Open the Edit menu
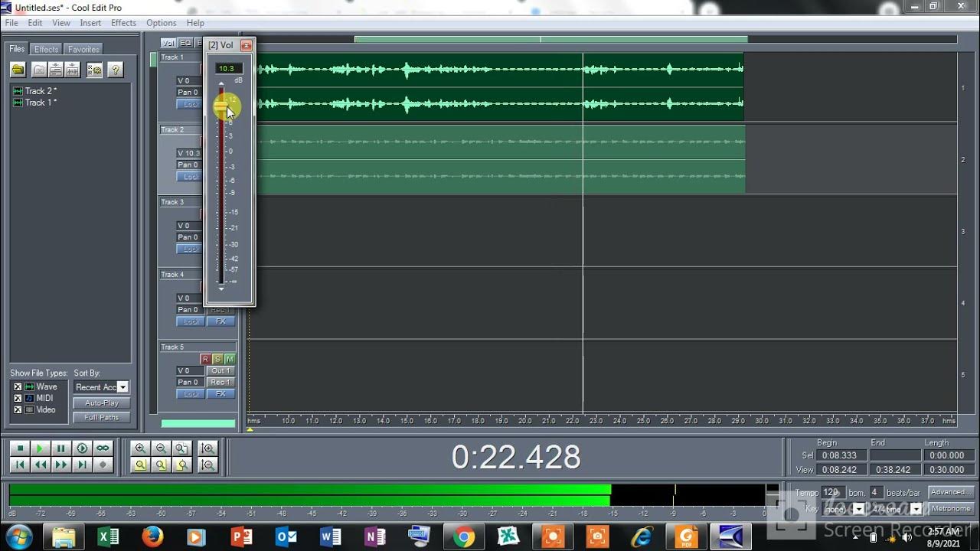Viewport: 980px width, 551px height. (x=35, y=23)
